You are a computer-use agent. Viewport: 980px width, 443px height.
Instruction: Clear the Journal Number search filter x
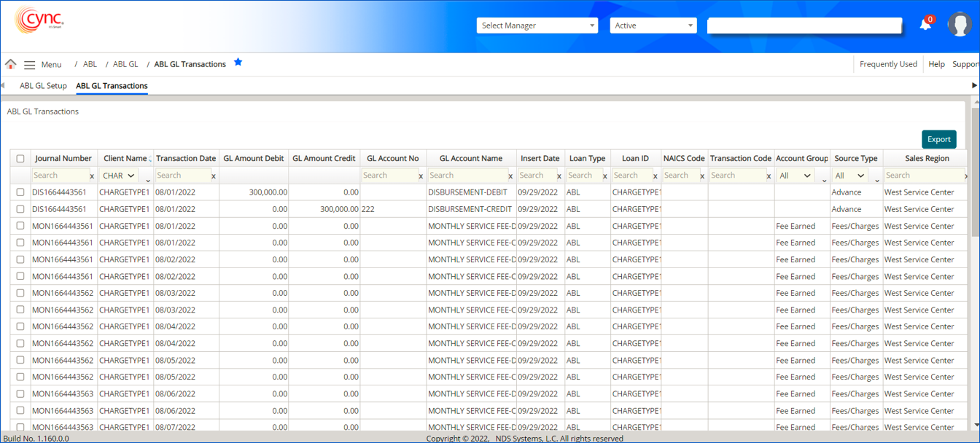pos(92,176)
